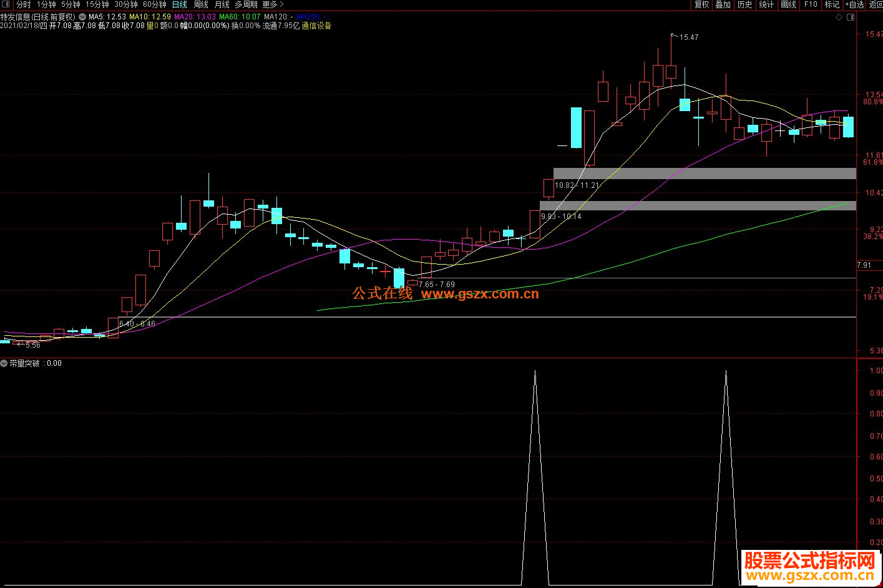883x588 pixels.
Task: Click the 9.83 - 10.14 gap label
Action: [x=561, y=217]
